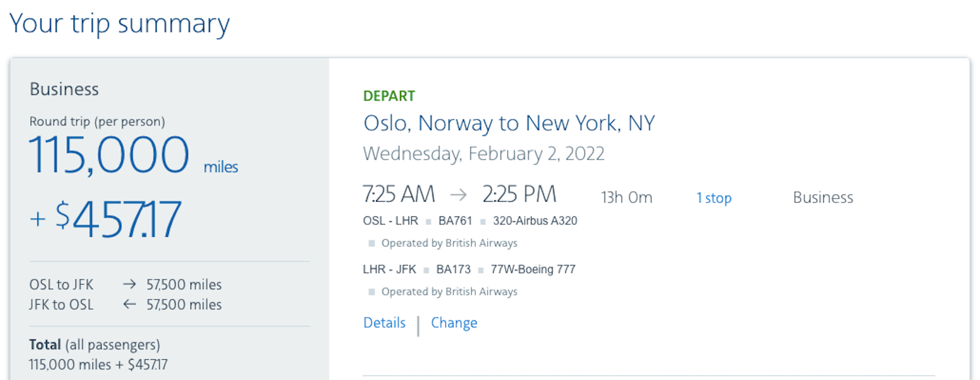Click the square bullet before 320-Airbus A320
Screen dimensions: 980x380
(x=483, y=222)
